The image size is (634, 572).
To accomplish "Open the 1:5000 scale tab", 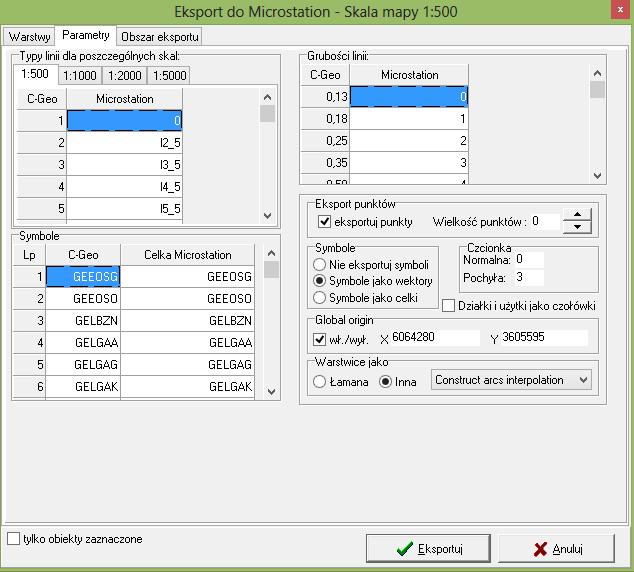I will 170,76.
